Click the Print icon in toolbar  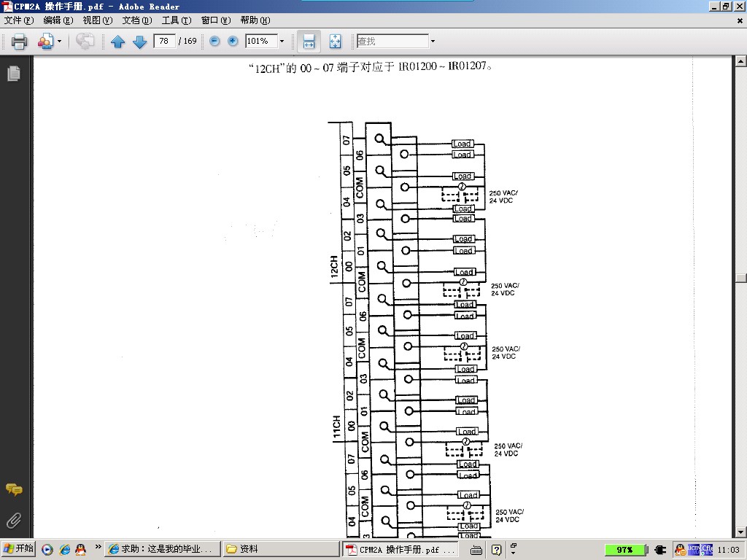click(20, 42)
